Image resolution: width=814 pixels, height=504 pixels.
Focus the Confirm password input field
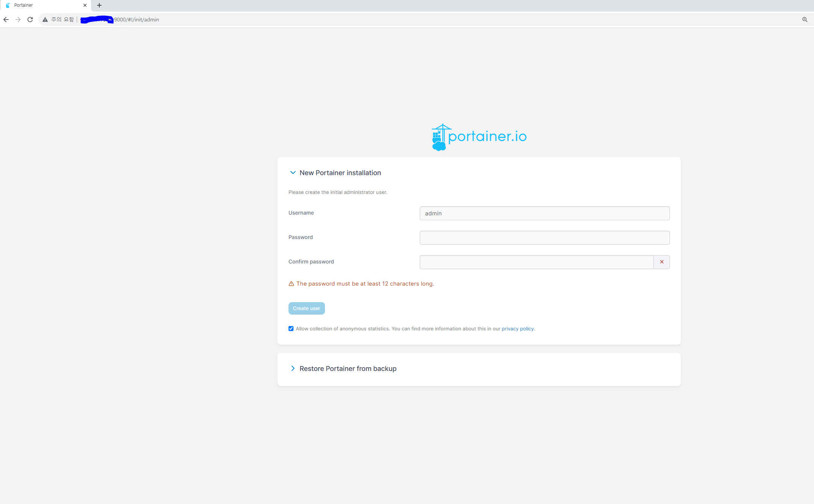pyautogui.click(x=536, y=262)
